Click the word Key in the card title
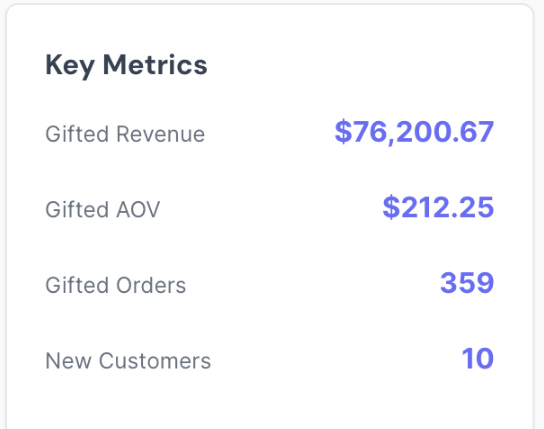Viewport: 544px width, 429px height. pyautogui.click(x=70, y=66)
